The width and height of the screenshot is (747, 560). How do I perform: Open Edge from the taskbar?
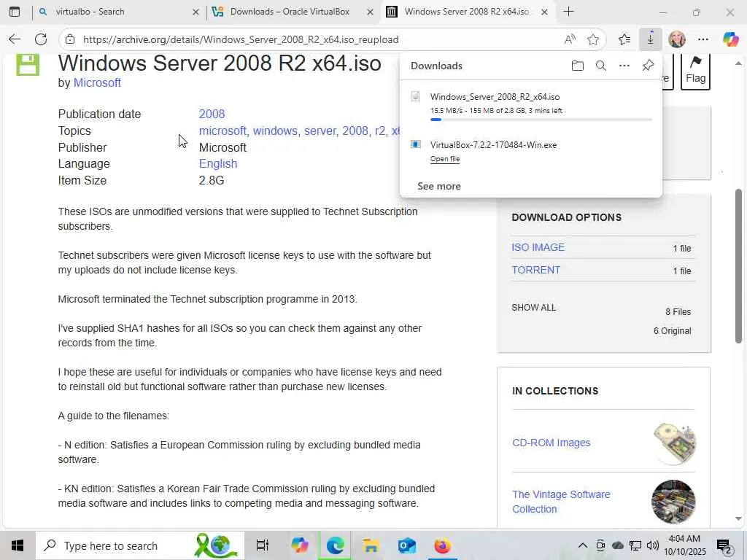coord(335,545)
